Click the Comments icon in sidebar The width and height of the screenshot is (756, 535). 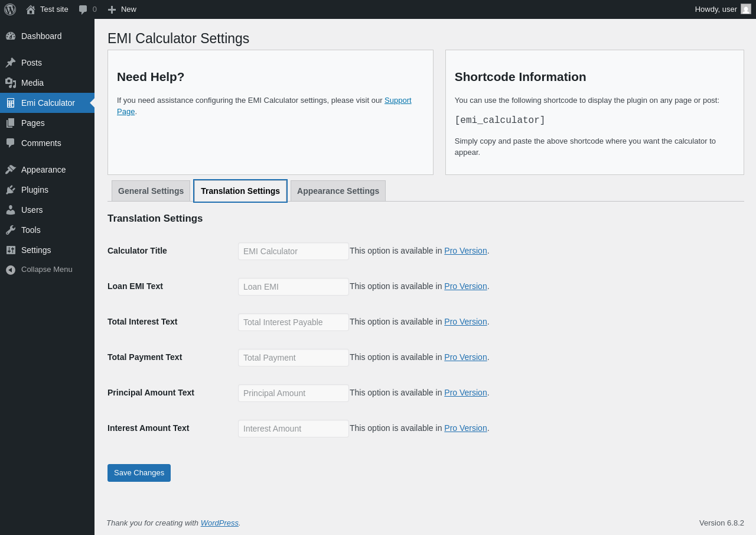click(11, 143)
